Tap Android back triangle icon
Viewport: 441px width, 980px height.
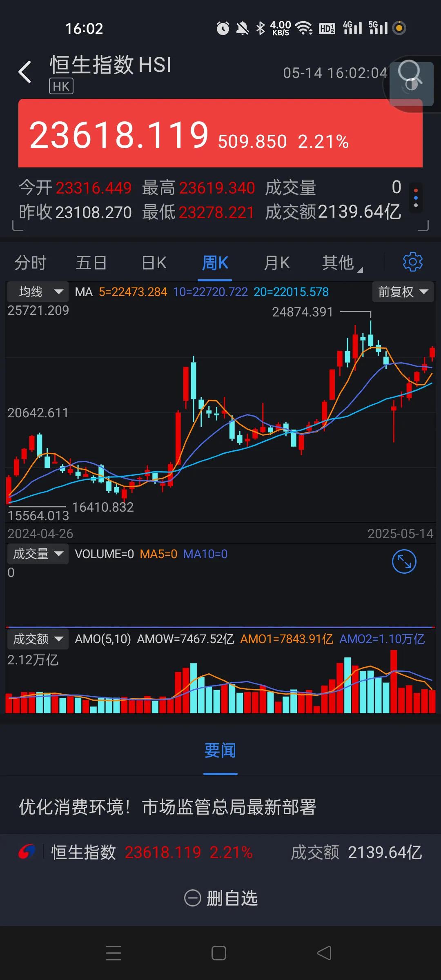point(324,953)
